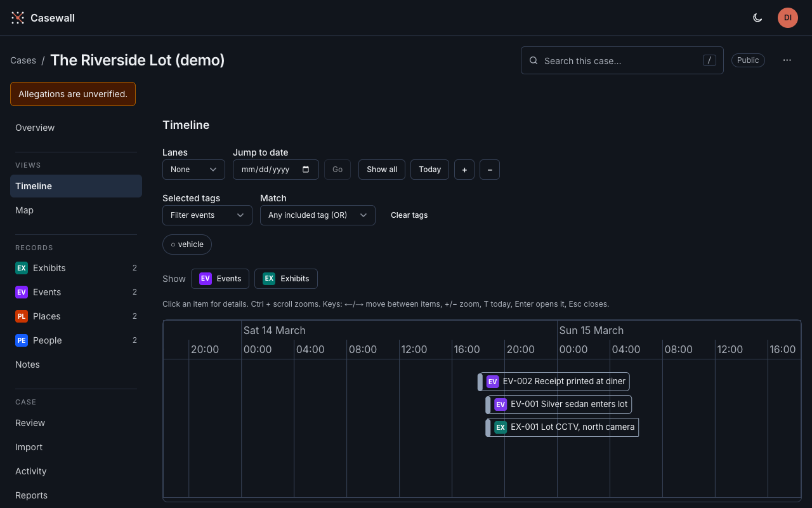Toggle Exhibits visibility in Show row
812x508 pixels.
[286, 279]
